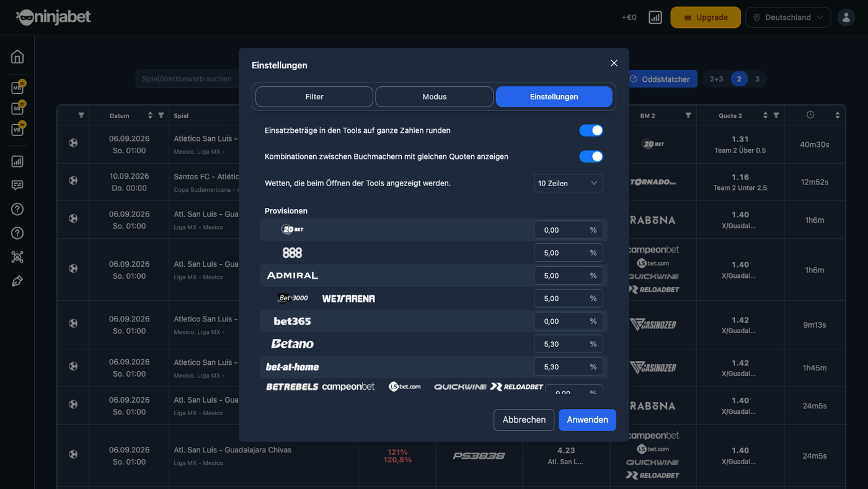Click the filter funnel in the first table column
The height and width of the screenshot is (489, 868).
81,115
